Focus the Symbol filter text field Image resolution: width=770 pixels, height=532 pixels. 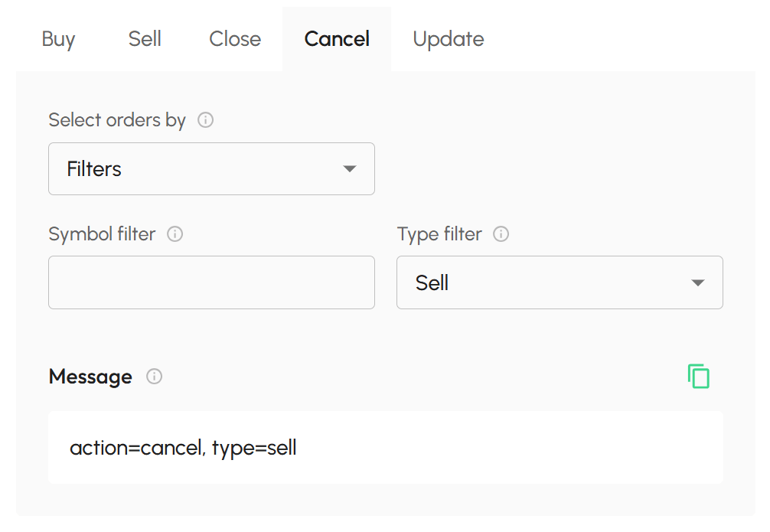211,282
